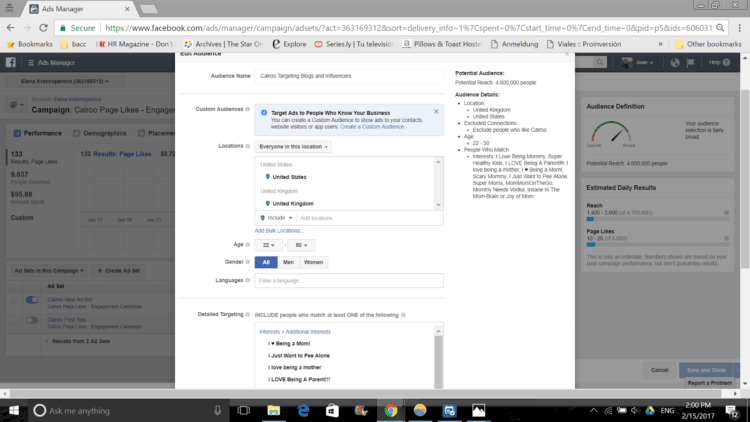Check the Calroo New Ad Set row checkbox
The height and width of the screenshot is (422, 750).
13,301
